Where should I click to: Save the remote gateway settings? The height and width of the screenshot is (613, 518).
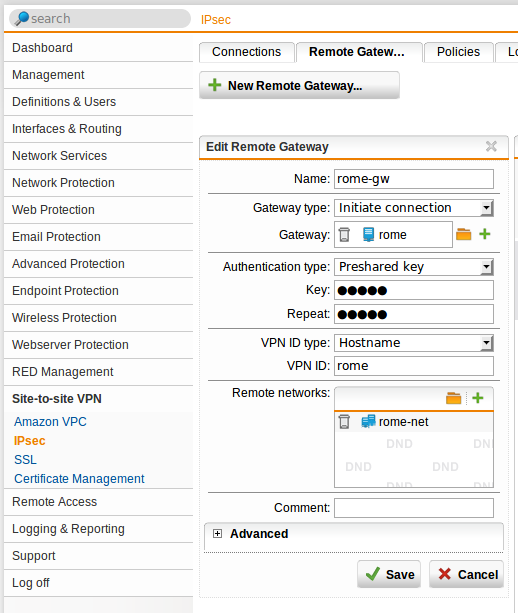pos(389,574)
